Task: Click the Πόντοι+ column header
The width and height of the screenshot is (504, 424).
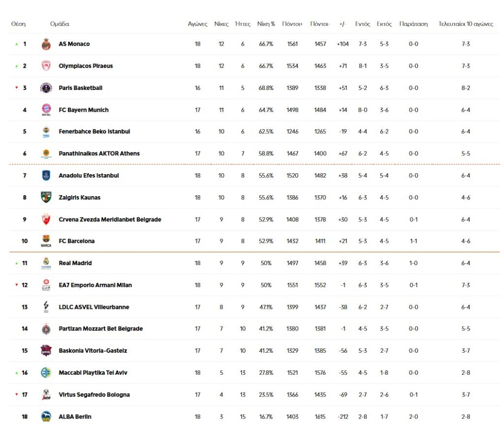Action: [x=292, y=24]
